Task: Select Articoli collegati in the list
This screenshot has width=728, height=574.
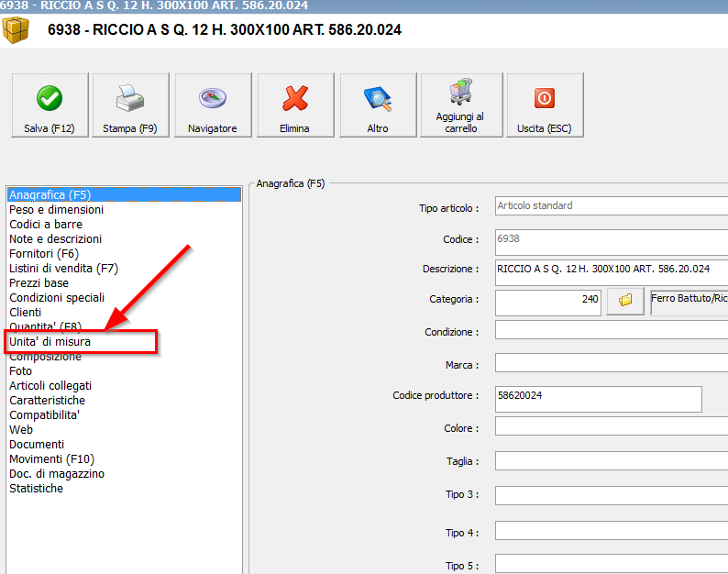Action: click(125, 385)
